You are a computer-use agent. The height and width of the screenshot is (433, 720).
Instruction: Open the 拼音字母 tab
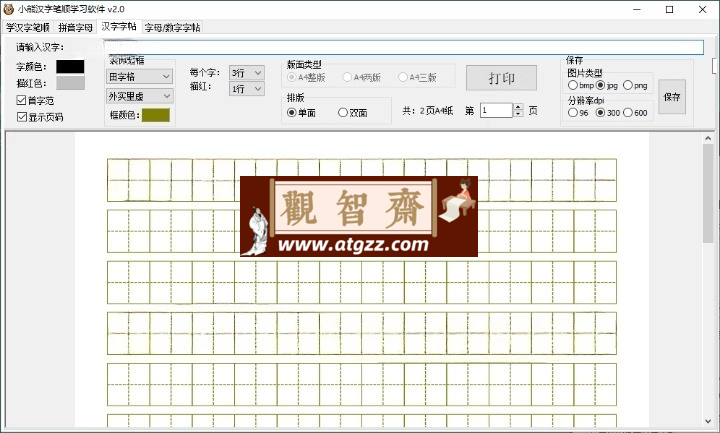click(x=75, y=28)
